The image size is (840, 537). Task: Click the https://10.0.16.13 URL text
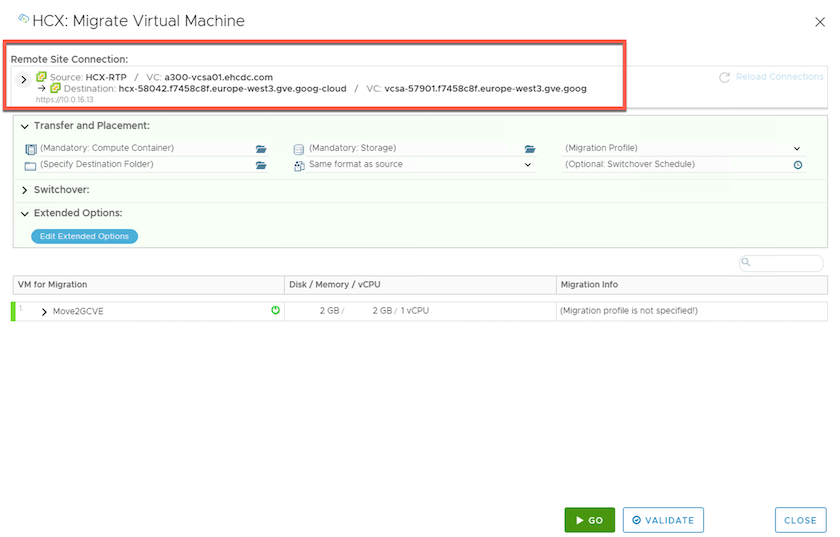64,100
